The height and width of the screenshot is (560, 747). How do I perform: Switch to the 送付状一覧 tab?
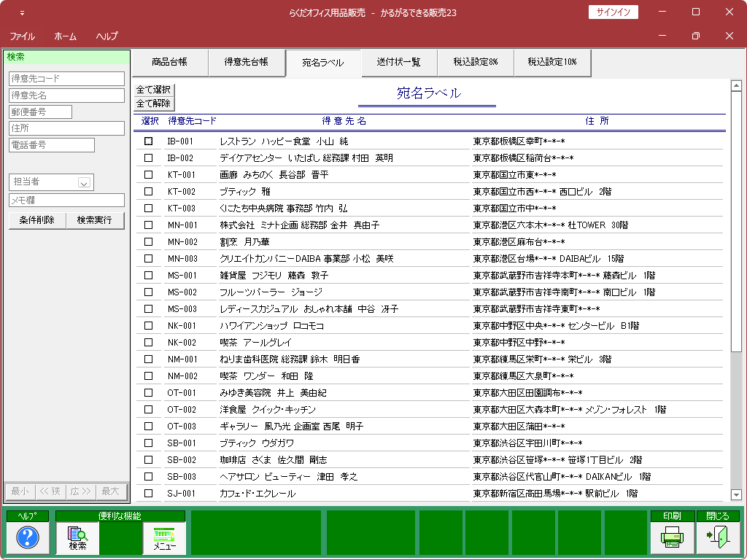point(399,63)
